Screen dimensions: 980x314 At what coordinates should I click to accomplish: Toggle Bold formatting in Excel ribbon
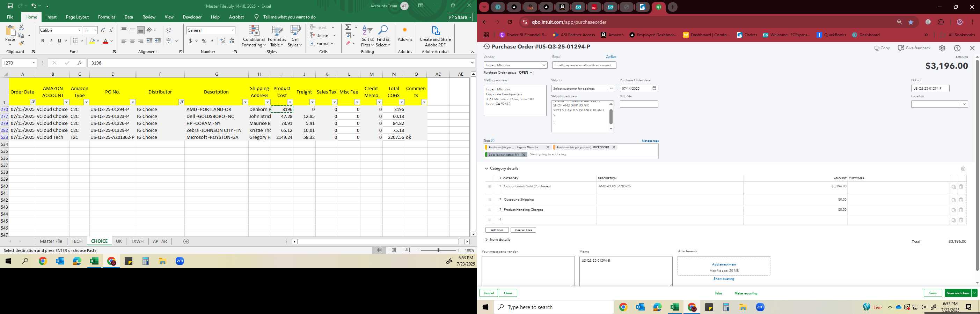43,41
